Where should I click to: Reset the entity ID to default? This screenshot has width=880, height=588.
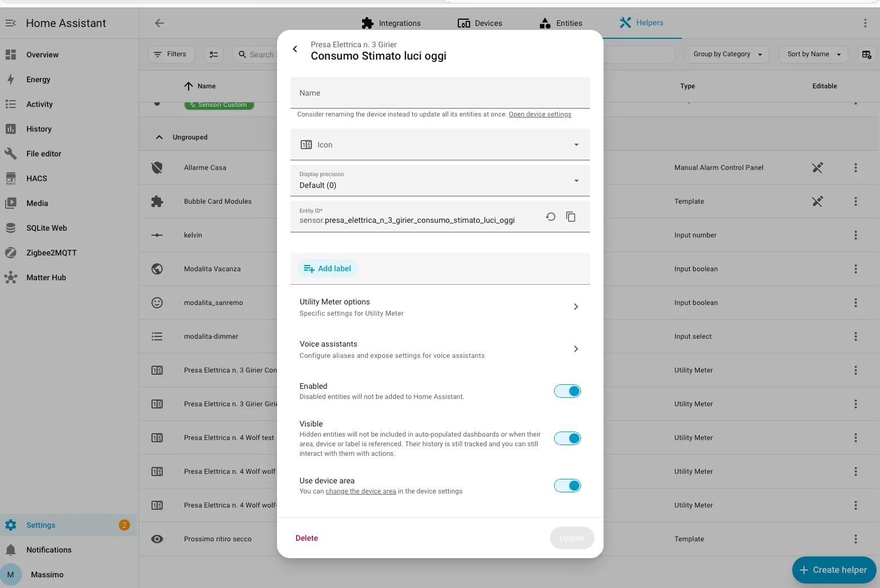[x=551, y=217]
